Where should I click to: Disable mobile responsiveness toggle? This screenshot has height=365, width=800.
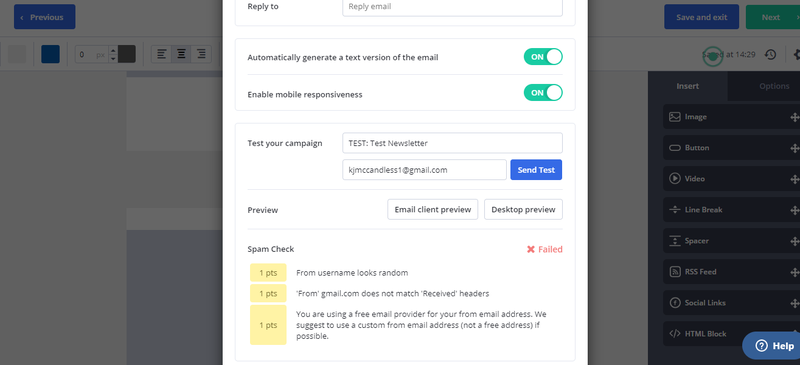pyautogui.click(x=543, y=92)
